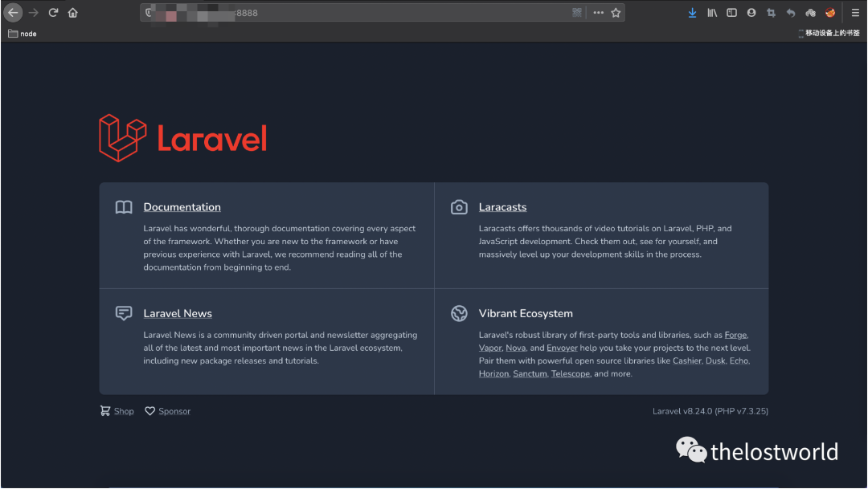
Task: Open the Shop link text
Action: point(124,412)
